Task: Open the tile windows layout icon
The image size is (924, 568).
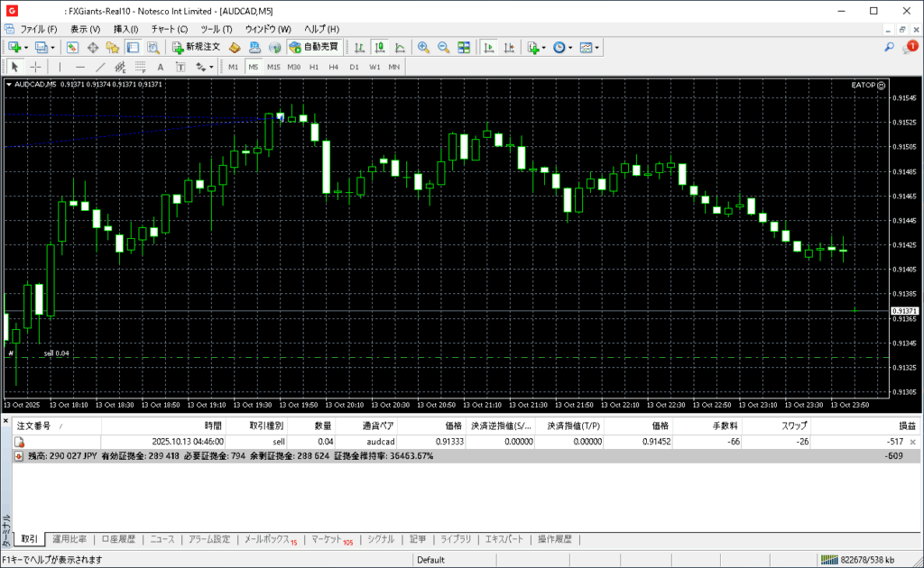Action: [x=464, y=47]
